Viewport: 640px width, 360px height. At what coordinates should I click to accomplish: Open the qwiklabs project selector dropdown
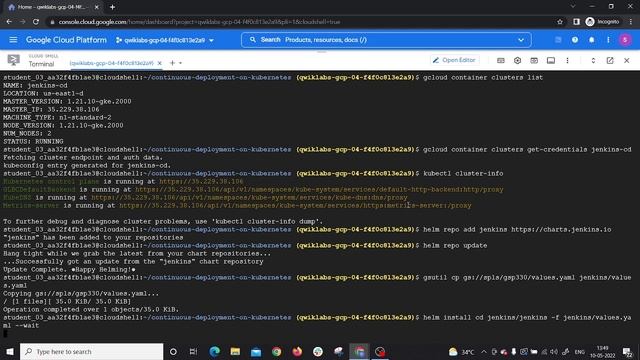[x=165, y=40]
